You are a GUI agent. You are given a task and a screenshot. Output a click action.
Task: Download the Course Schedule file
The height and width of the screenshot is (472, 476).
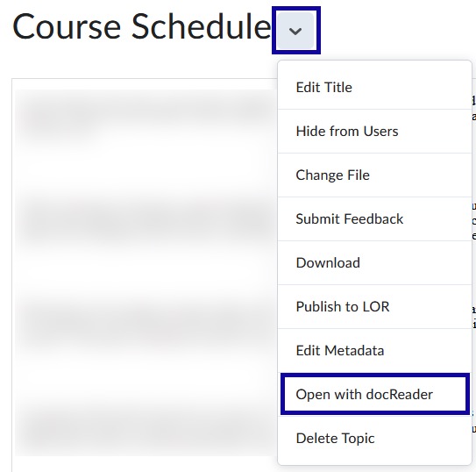pos(374,262)
